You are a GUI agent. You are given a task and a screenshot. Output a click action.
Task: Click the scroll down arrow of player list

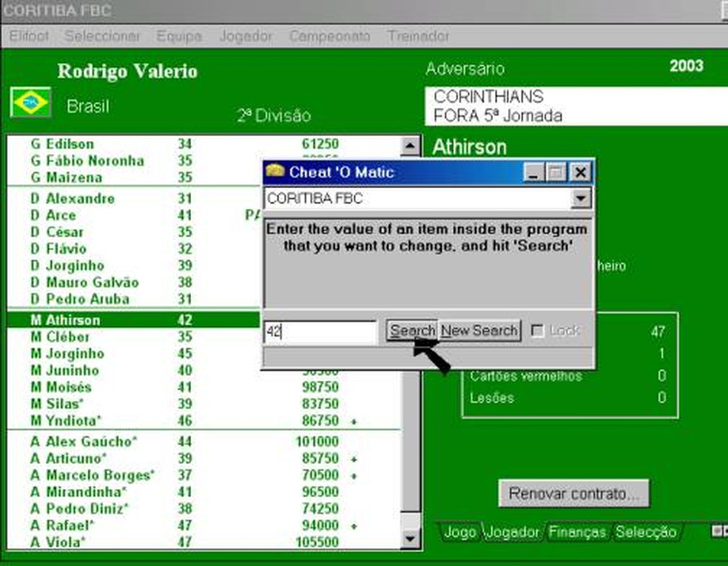410,539
